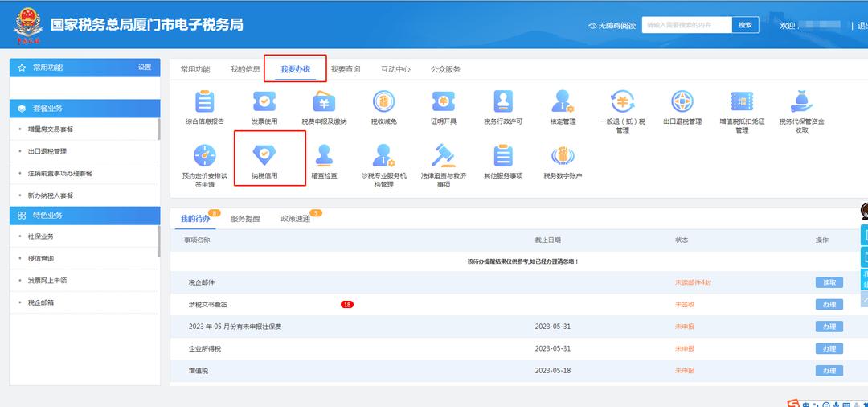Switch to 服务提醒 tab
Viewport: 868px width, 407px height.
(x=245, y=219)
